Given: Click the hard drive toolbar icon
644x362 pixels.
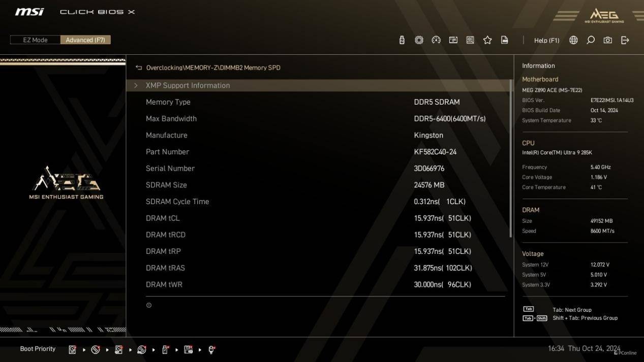Looking at the screenshot, I should 470,40.
